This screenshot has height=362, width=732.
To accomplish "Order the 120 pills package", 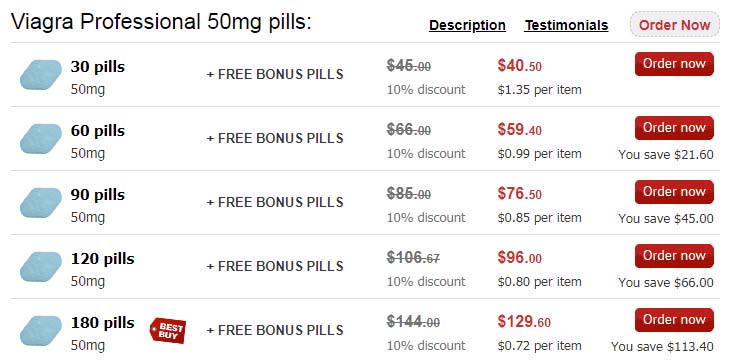I will tap(674, 256).
